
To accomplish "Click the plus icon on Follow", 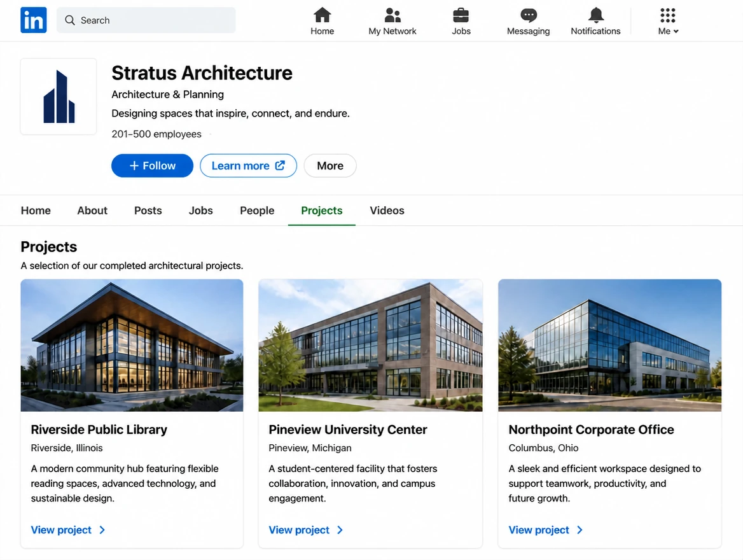I will coord(134,165).
